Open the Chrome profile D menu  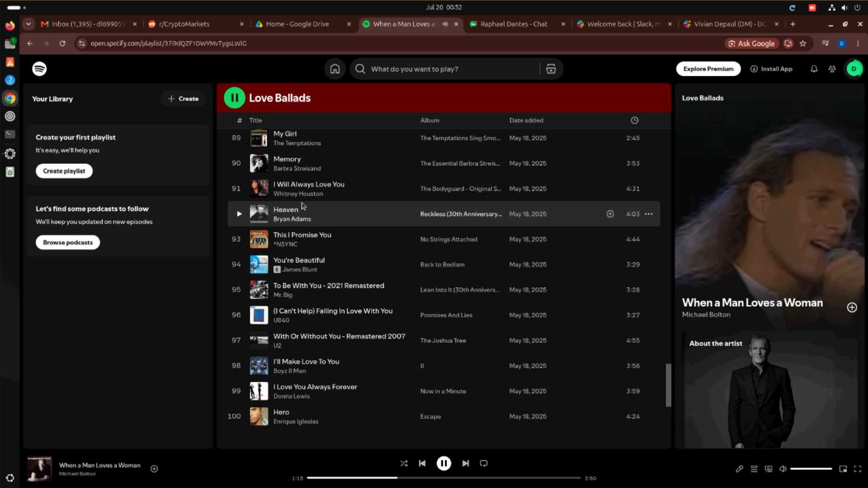pos(842,44)
